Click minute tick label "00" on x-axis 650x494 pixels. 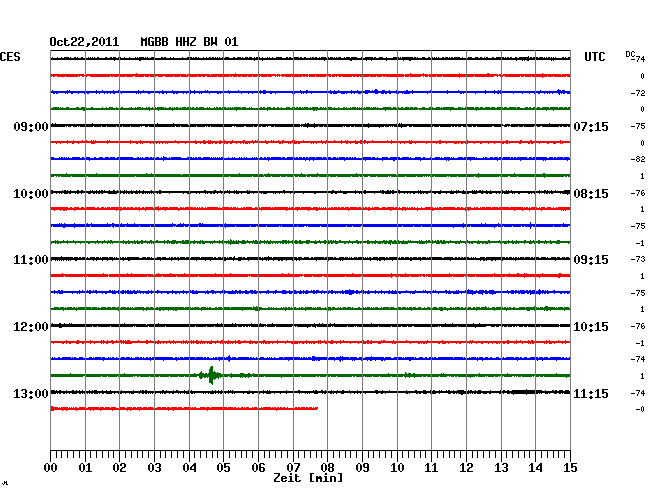click(51, 468)
